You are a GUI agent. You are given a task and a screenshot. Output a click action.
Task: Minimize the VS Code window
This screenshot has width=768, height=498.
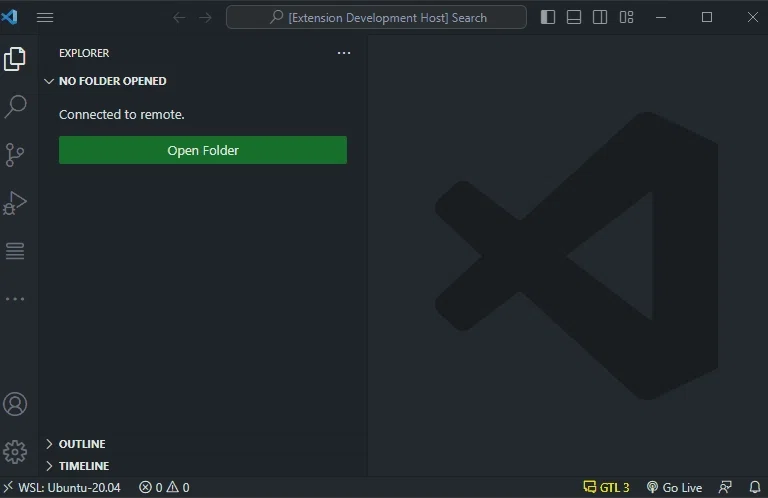pos(661,18)
